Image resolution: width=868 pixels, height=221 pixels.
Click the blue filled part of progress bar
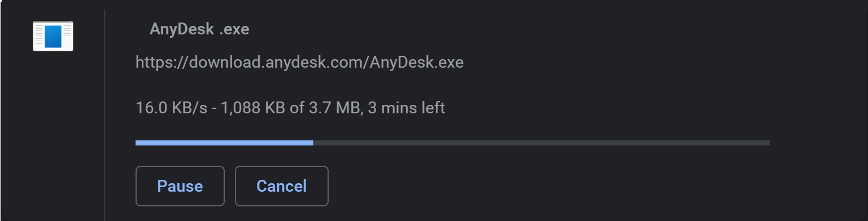click(224, 143)
